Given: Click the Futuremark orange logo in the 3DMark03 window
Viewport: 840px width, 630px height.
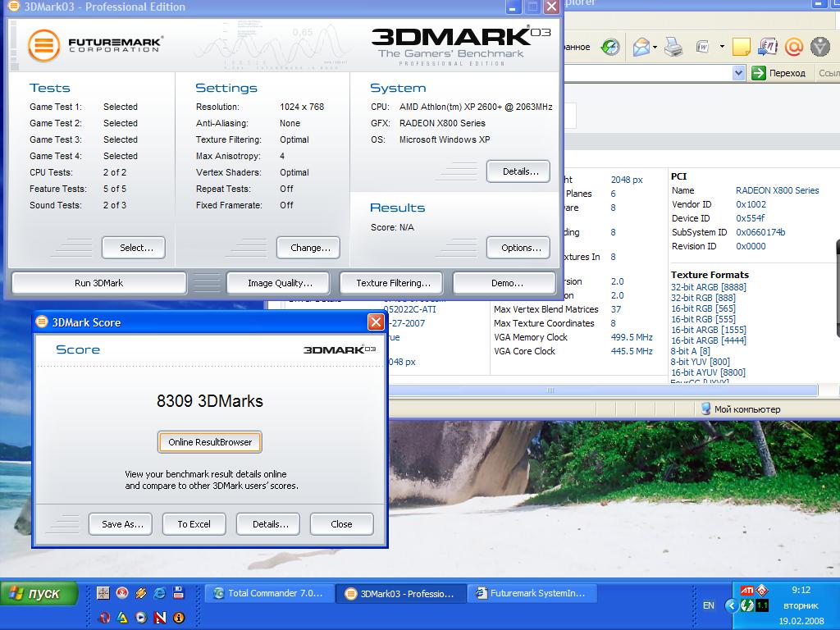Looking at the screenshot, I should (43, 46).
